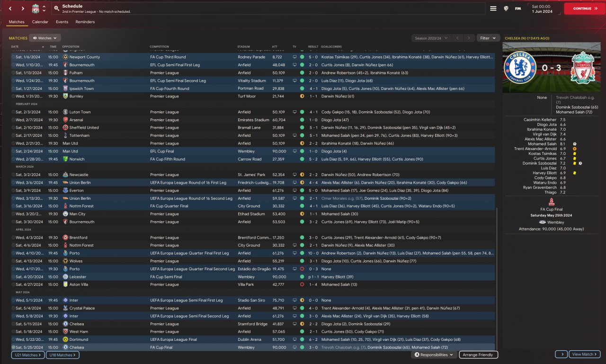
Task: Switch to the Calendar tab
Action: [x=40, y=22]
